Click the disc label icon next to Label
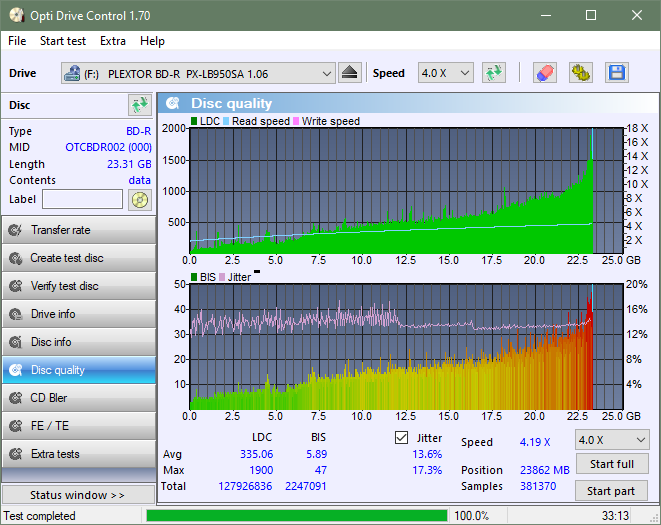This screenshot has width=661, height=525. coord(140,200)
